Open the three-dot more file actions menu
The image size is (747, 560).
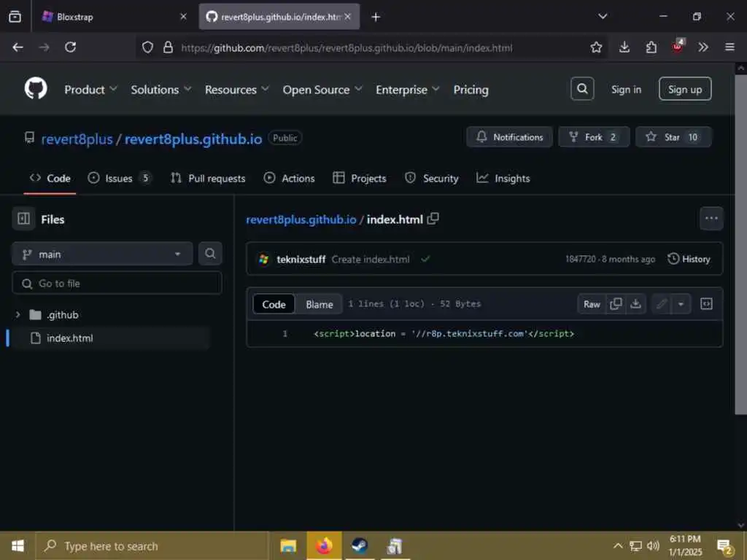coord(711,218)
